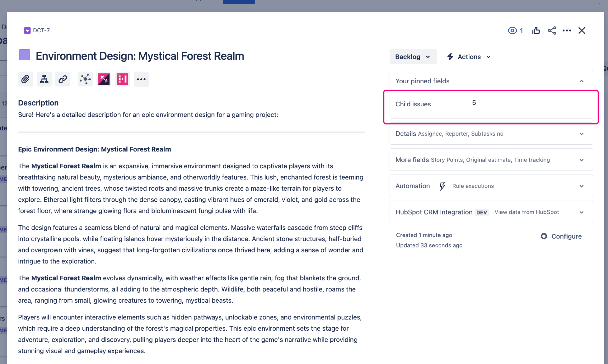Toggle the watch issue eye icon
The width and height of the screenshot is (608, 364).
click(x=512, y=31)
